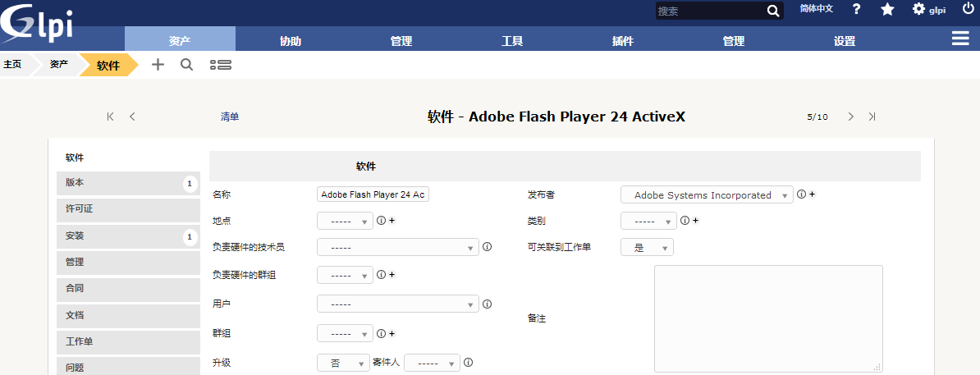Open the 地点 dropdown
The height and width of the screenshot is (375, 980).
345,222
